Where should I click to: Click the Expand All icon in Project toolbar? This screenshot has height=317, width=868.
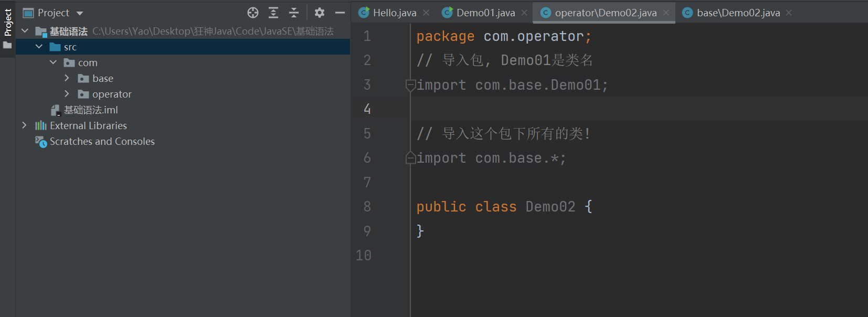point(273,13)
